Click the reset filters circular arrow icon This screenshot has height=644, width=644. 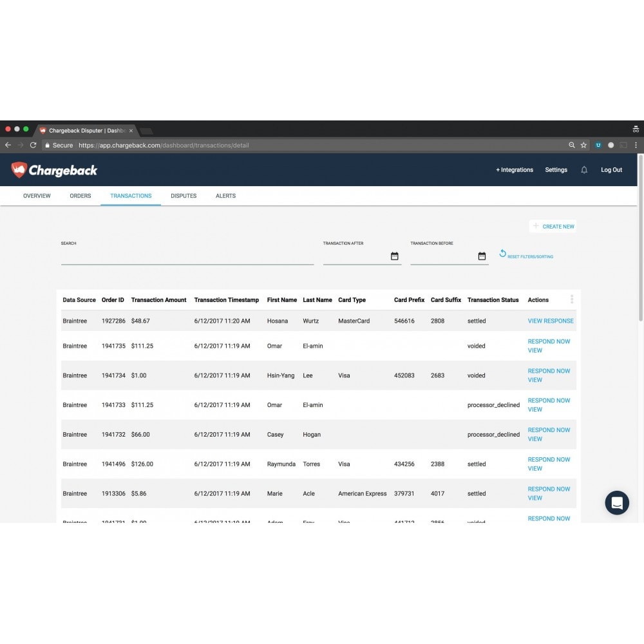502,253
